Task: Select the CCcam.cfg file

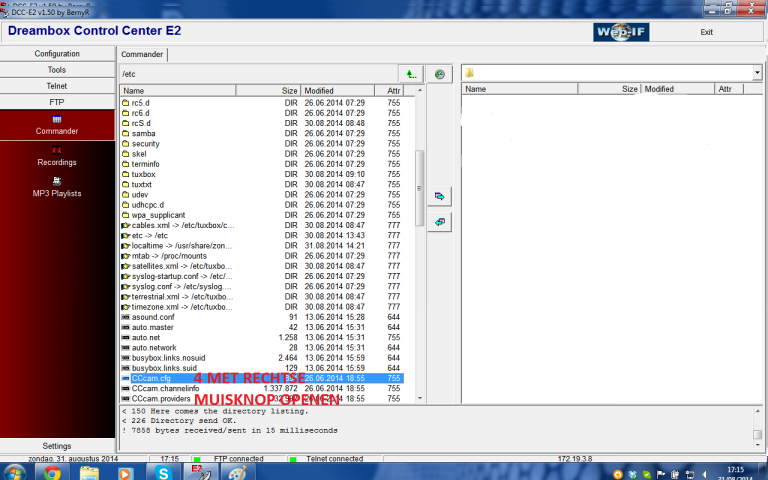Action: point(151,379)
